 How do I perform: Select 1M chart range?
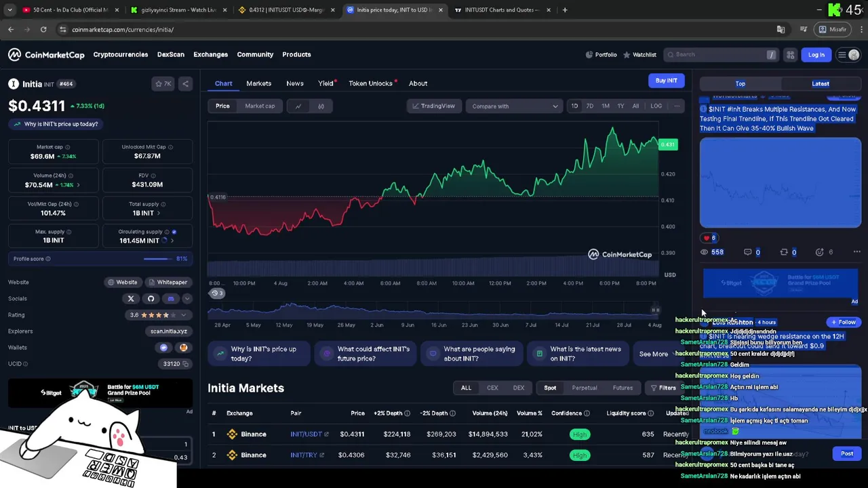coord(606,106)
